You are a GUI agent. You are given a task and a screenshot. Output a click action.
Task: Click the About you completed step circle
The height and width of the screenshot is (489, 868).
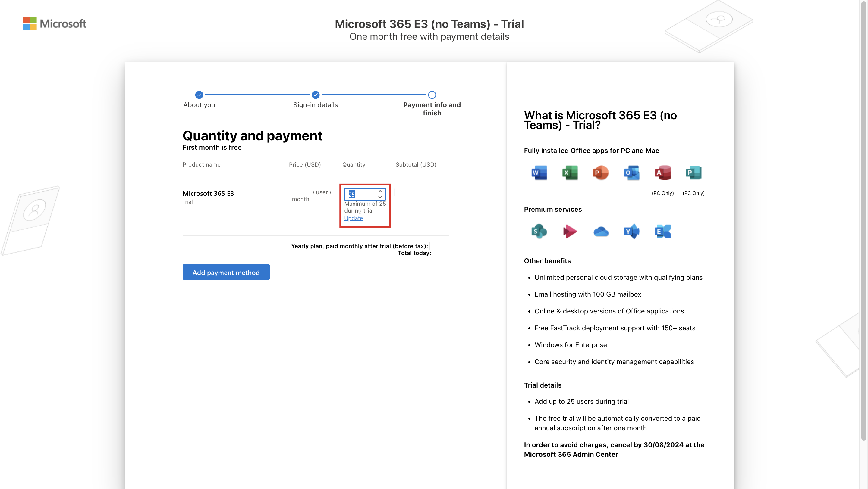click(199, 95)
